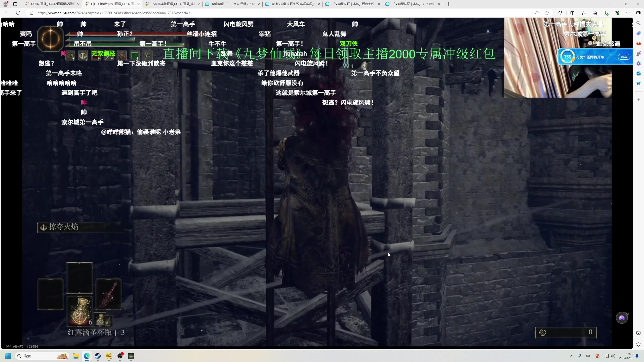Start Read aloud for this page
Viewport: 644px width, 362px height.
[x=537, y=13]
